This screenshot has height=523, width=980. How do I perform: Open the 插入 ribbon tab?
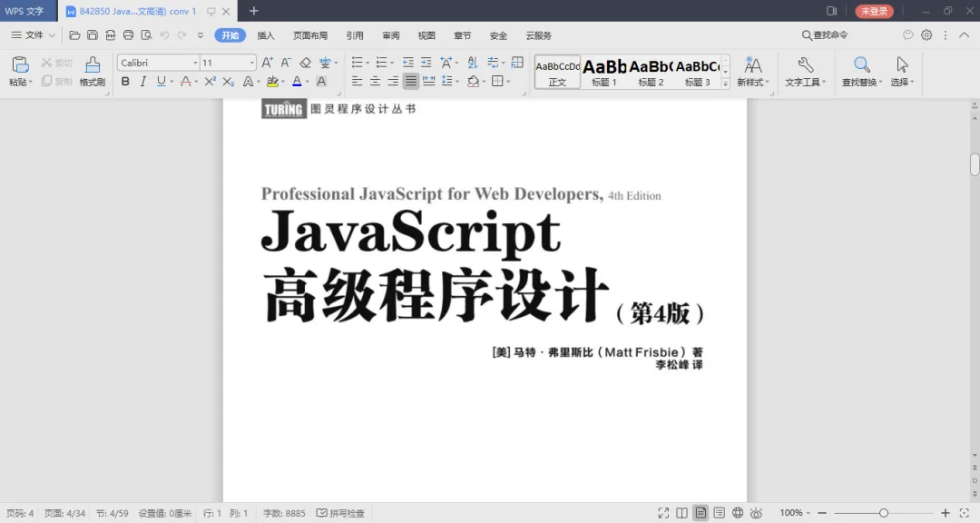(266, 35)
